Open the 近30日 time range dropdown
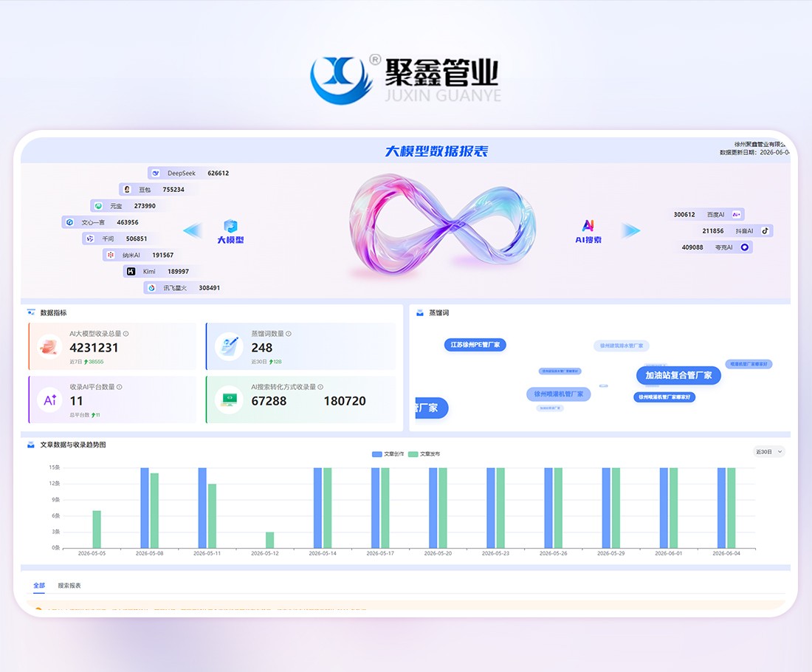The width and height of the screenshot is (812, 672). [769, 452]
